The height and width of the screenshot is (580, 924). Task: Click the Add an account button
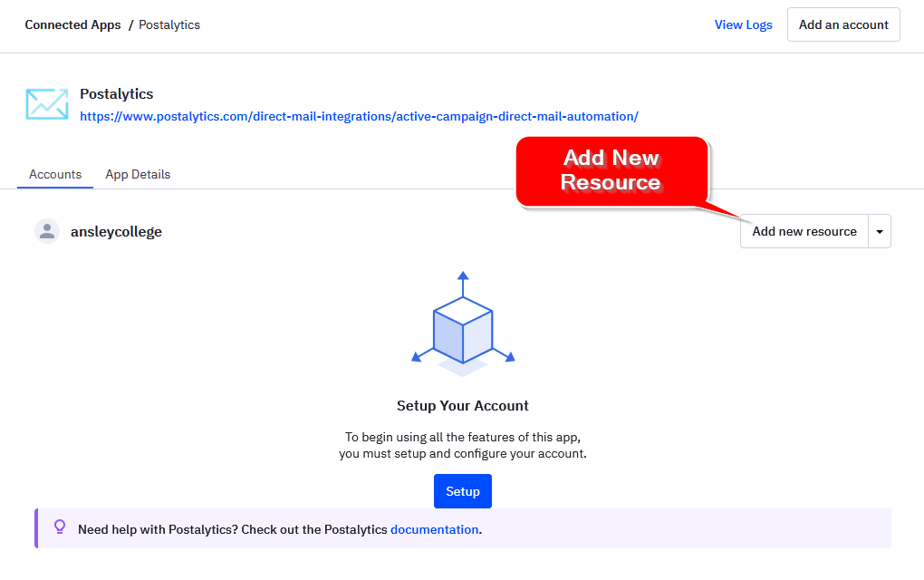click(843, 24)
